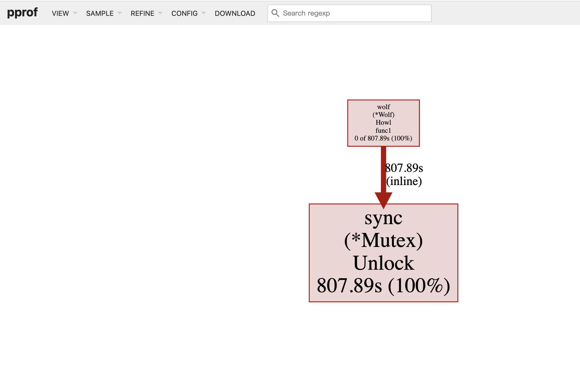Open the VIEW menu
The width and height of the screenshot is (580, 392).
[60, 13]
